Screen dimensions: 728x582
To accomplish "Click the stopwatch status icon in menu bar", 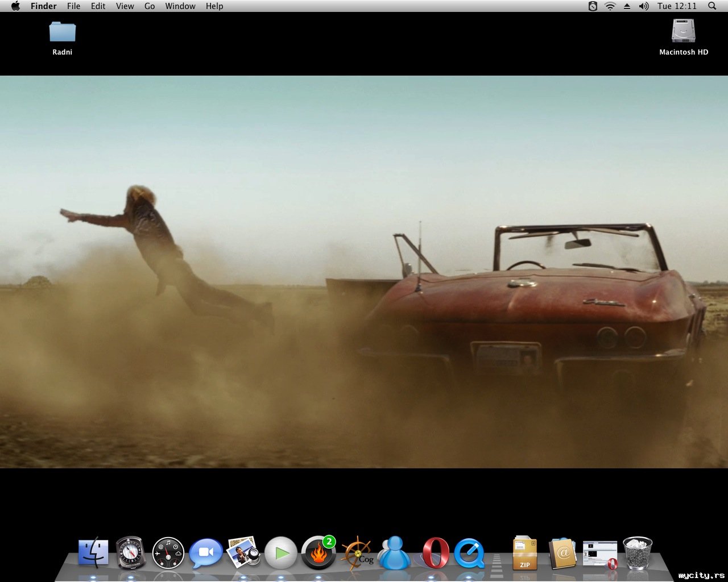I will (x=593, y=6).
